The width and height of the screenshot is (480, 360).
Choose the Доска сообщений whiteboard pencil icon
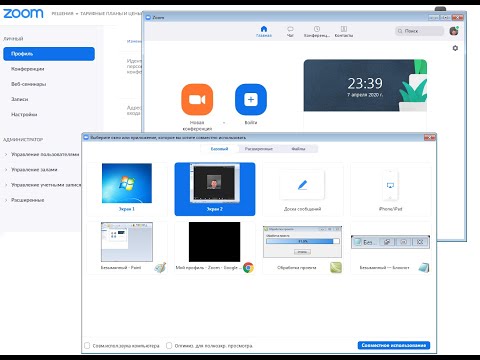point(302,185)
